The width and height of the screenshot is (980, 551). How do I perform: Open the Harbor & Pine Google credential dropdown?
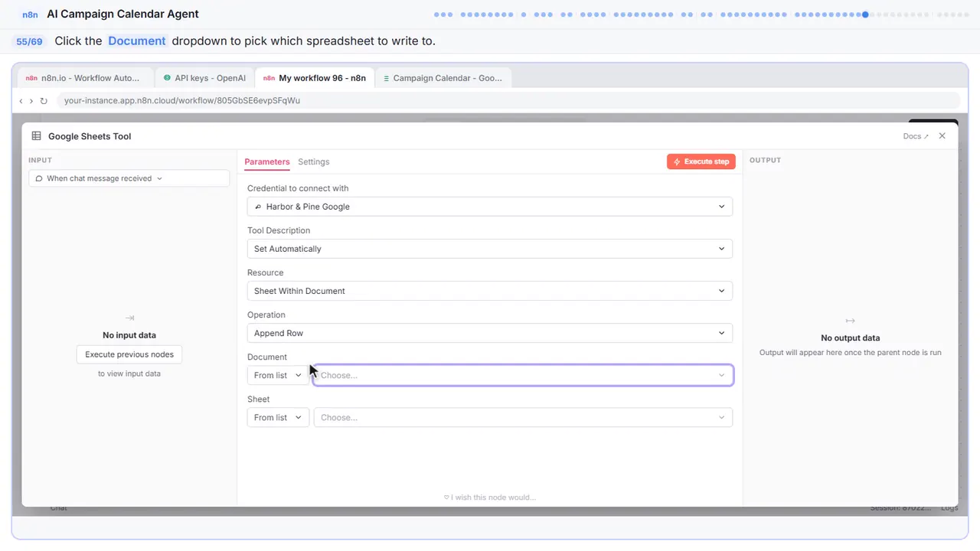490,207
